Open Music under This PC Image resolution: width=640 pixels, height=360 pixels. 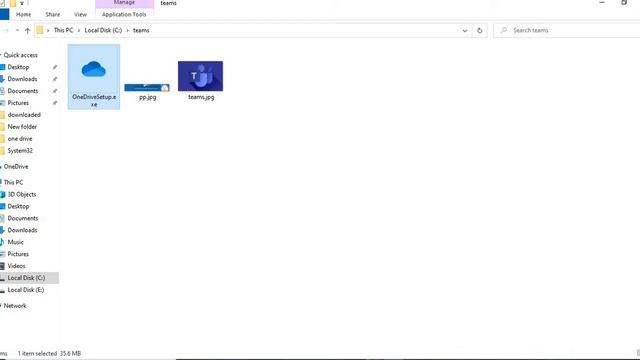pos(16,242)
